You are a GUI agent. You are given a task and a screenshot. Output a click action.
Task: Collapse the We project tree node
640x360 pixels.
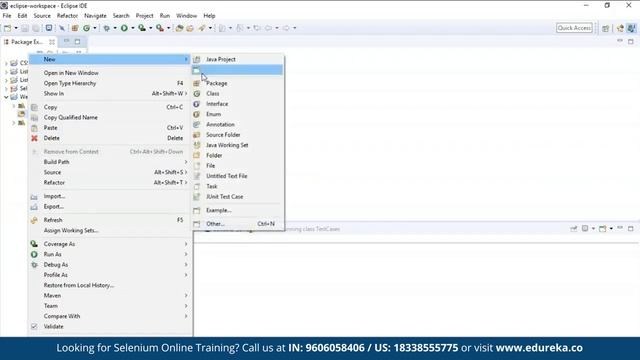point(6,97)
